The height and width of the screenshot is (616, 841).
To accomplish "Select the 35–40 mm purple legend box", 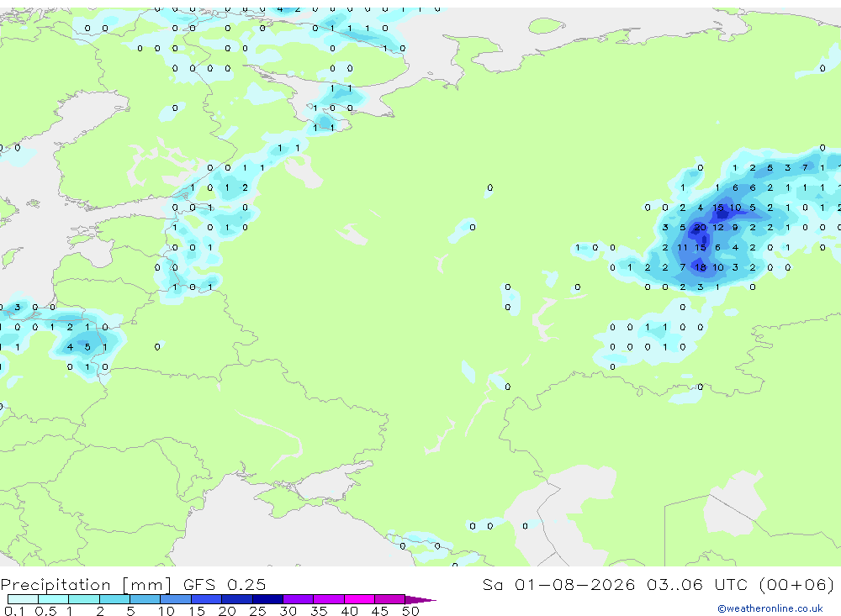I will pyautogui.click(x=329, y=599).
